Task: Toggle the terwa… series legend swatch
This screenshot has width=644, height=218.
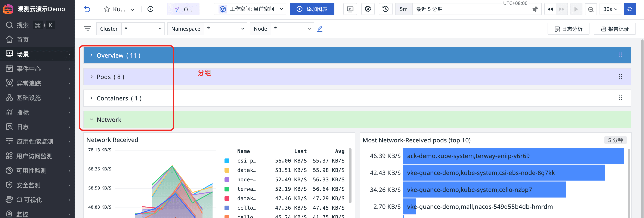Action: [227, 189]
